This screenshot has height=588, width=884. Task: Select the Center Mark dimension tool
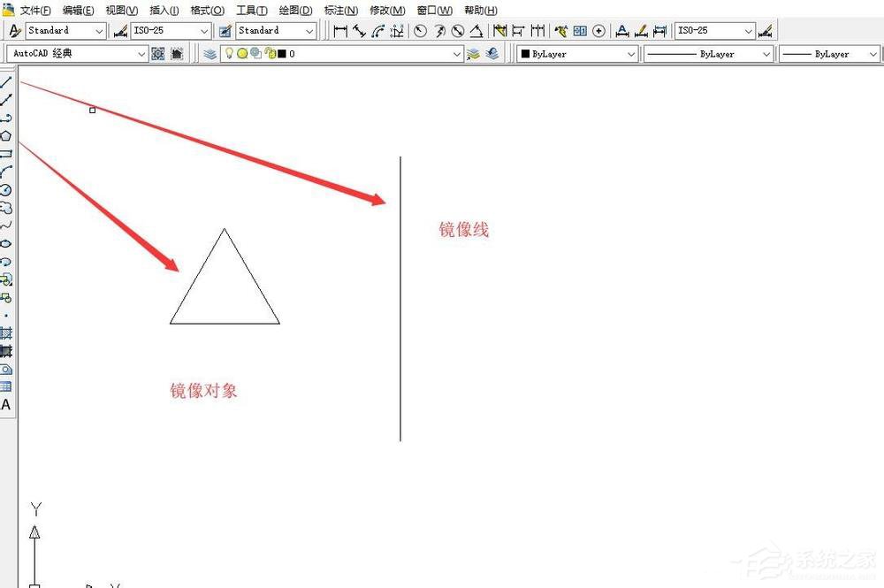pyautogui.click(x=598, y=31)
